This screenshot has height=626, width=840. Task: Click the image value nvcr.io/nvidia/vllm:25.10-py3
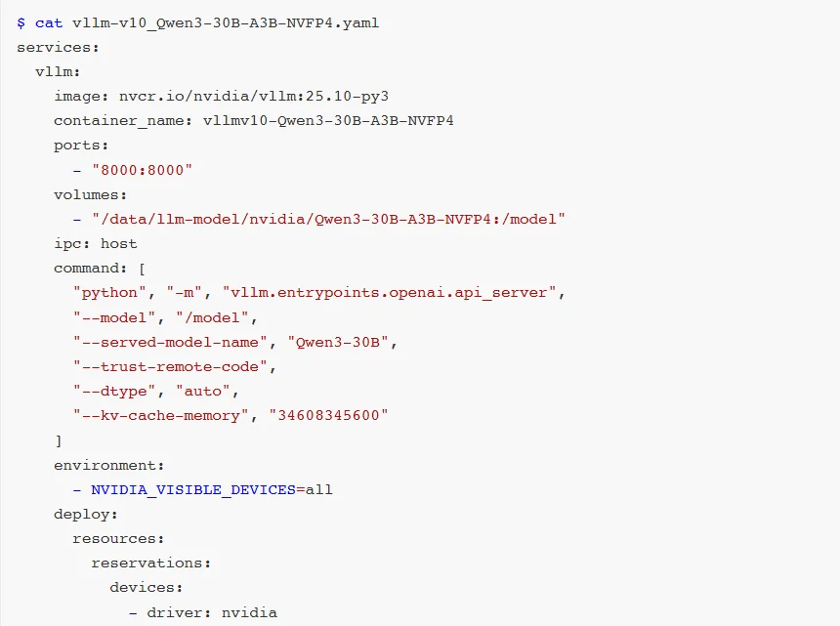(x=255, y=96)
